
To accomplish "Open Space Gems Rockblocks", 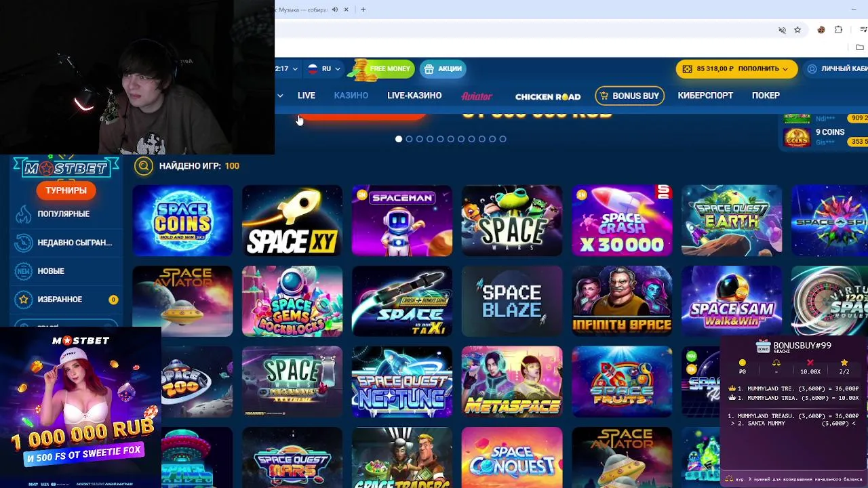I will (292, 302).
